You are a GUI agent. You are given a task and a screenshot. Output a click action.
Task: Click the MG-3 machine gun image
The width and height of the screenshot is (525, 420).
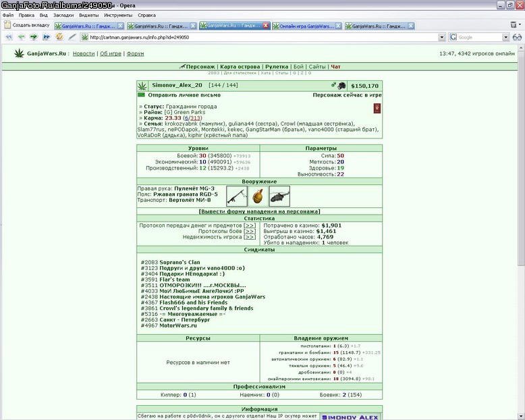pyautogui.click(x=237, y=196)
